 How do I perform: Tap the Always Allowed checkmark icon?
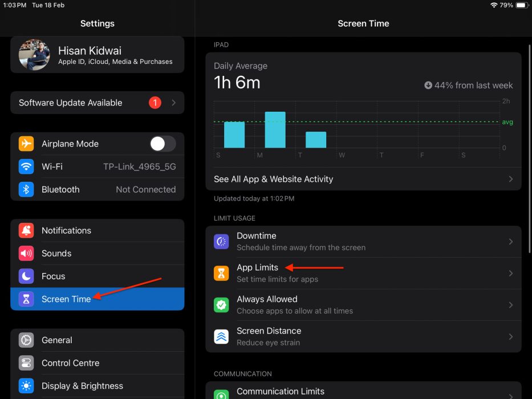pos(221,305)
